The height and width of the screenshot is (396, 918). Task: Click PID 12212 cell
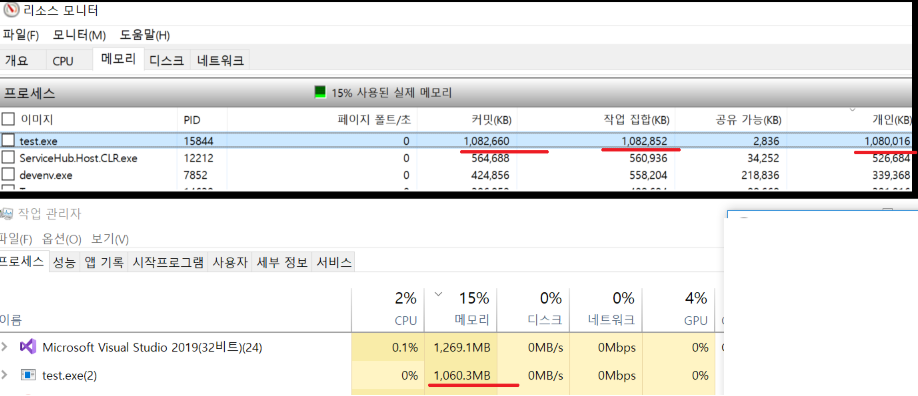pos(198,158)
